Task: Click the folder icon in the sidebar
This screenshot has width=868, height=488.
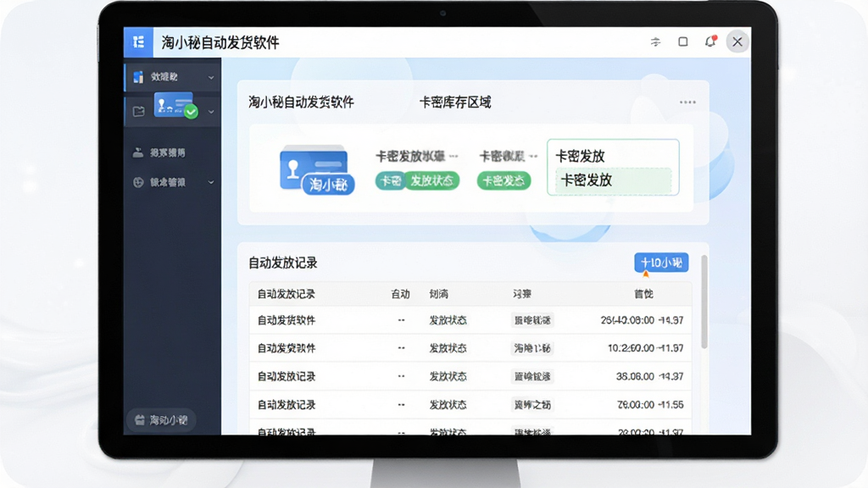Action: click(x=138, y=111)
